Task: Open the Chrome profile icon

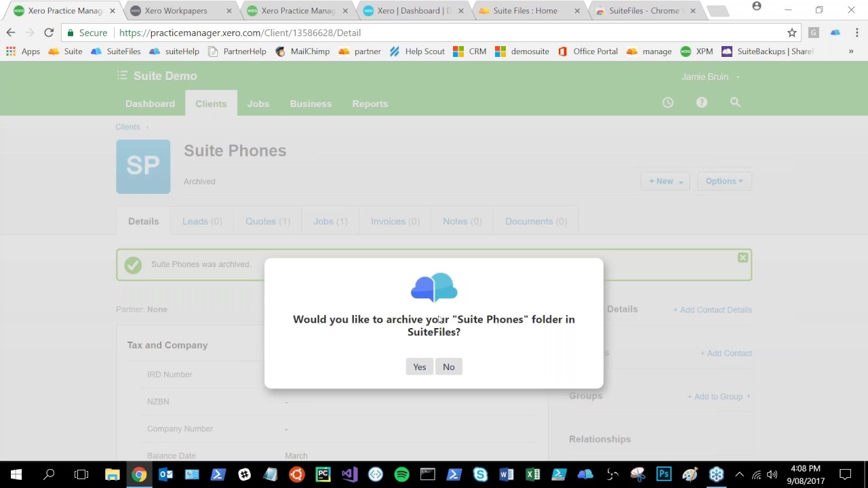Action: pyautogui.click(x=757, y=7)
